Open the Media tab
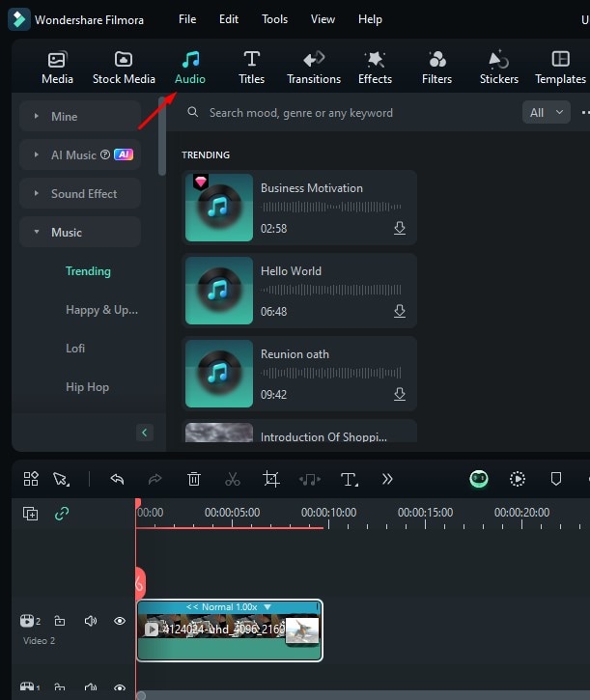Image resolution: width=590 pixels, height=700 pixels. coord(57,68)
